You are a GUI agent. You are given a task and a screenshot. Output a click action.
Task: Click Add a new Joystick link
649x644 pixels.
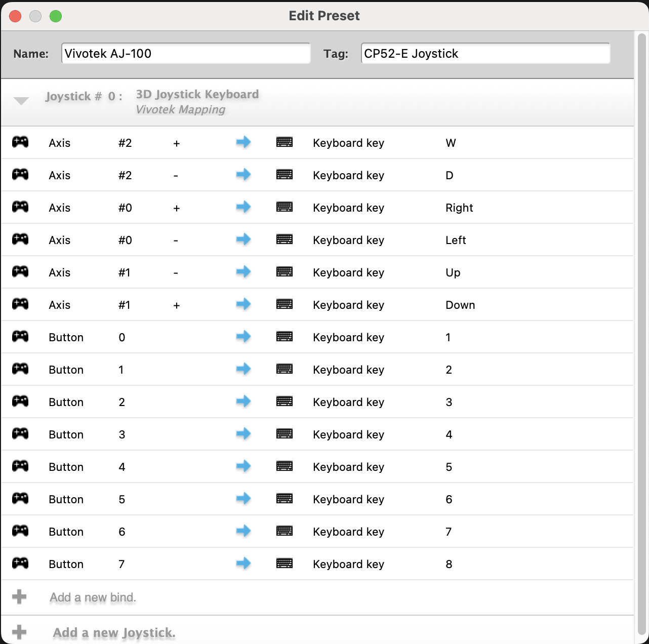click(114, 632)
